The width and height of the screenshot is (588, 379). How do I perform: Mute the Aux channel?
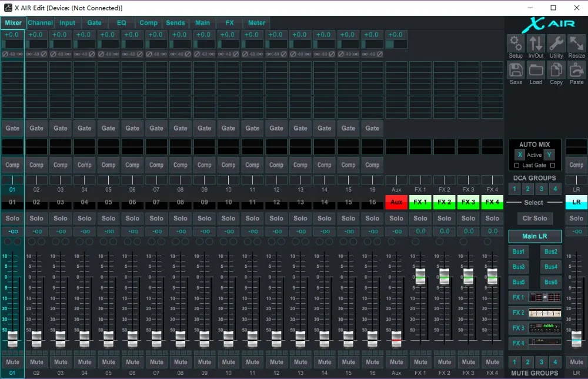click(x=396, y=362)
